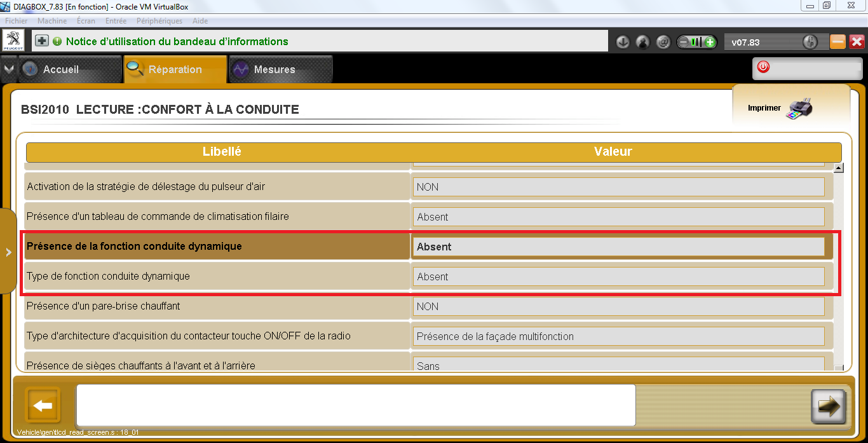This screenshot has height=443, width=868.
Task: Collapse the tab bar with the down chevron
Action: point(8,69)
